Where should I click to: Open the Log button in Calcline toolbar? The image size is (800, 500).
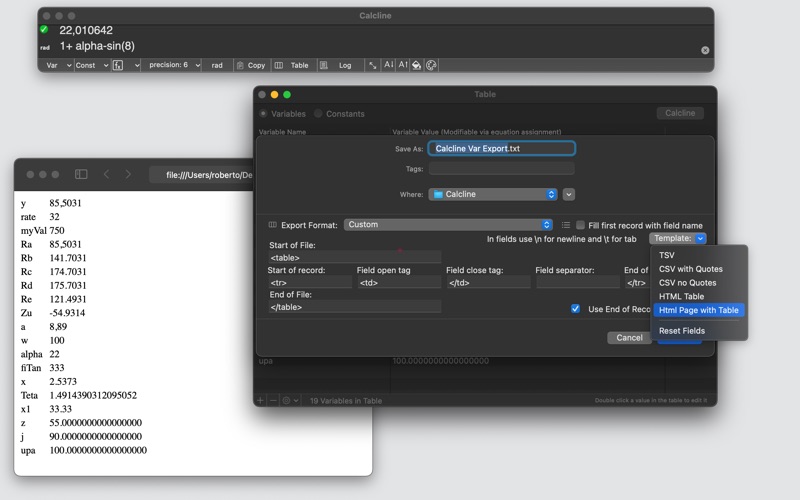coord(336,65)
